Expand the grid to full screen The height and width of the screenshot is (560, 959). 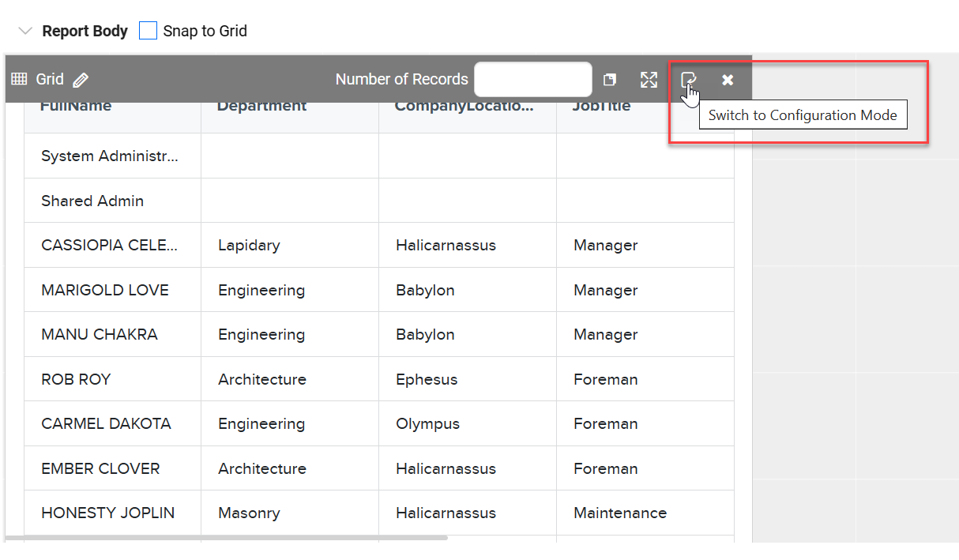click(x=649, y=80)
